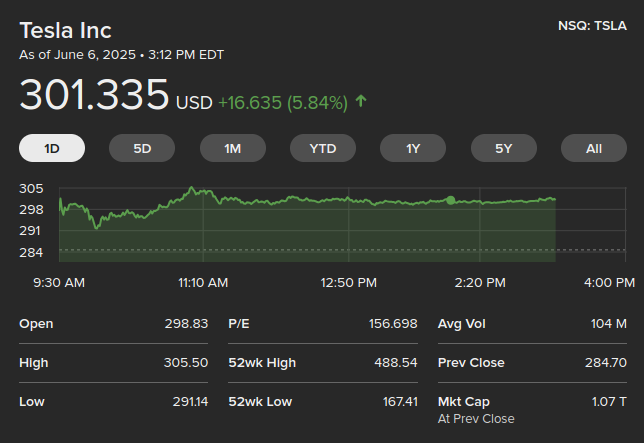The width and height of the screenshot is (644, 443).
Task: Click the 291 y-axis label
Action: click(x=30, y=231)
